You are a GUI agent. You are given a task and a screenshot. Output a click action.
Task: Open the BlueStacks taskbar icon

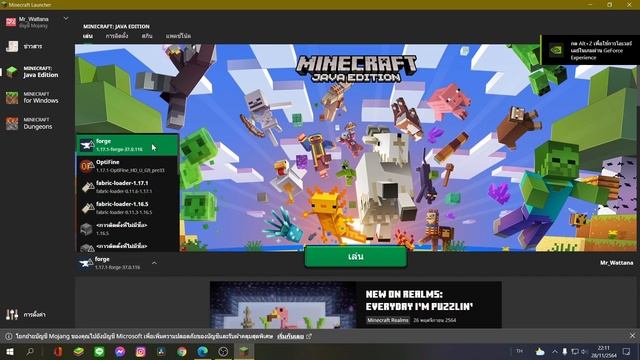[x=78, y=351]
